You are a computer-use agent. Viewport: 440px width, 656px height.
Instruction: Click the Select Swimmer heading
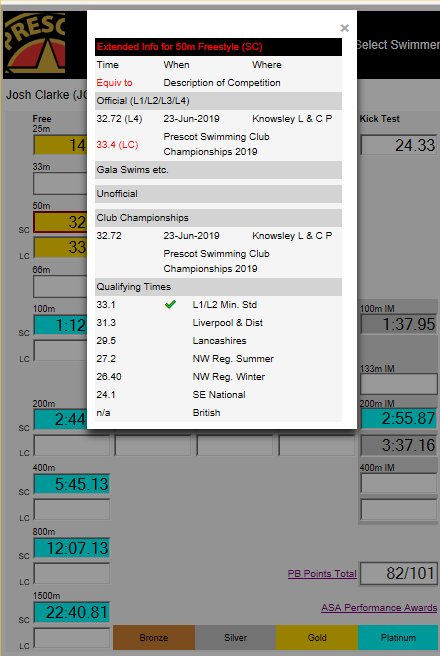pos(398,45)
